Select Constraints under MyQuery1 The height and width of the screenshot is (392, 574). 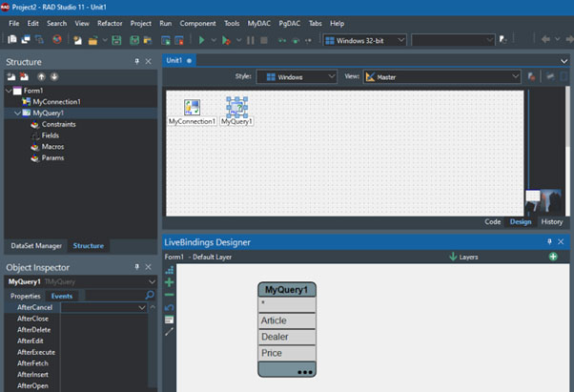58,124
